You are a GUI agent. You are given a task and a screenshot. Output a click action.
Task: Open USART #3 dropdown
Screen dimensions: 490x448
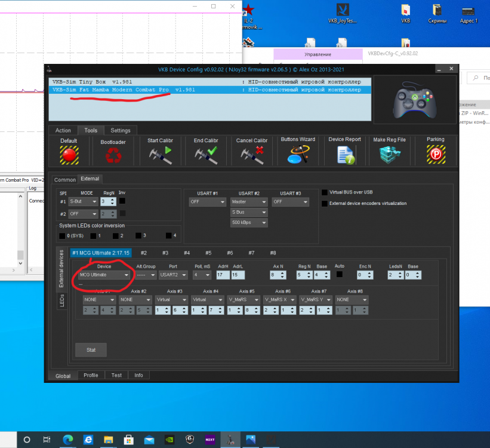pyautogui.click(x=290, y=202)
